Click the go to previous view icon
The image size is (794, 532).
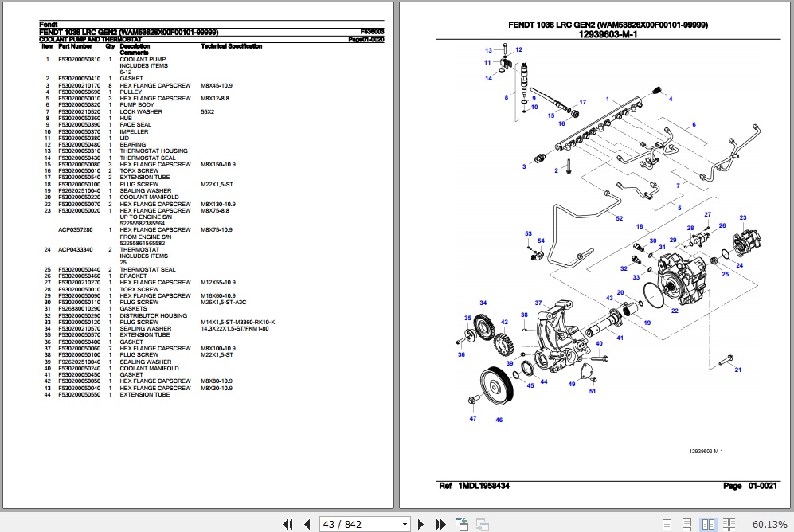(462, 524)
